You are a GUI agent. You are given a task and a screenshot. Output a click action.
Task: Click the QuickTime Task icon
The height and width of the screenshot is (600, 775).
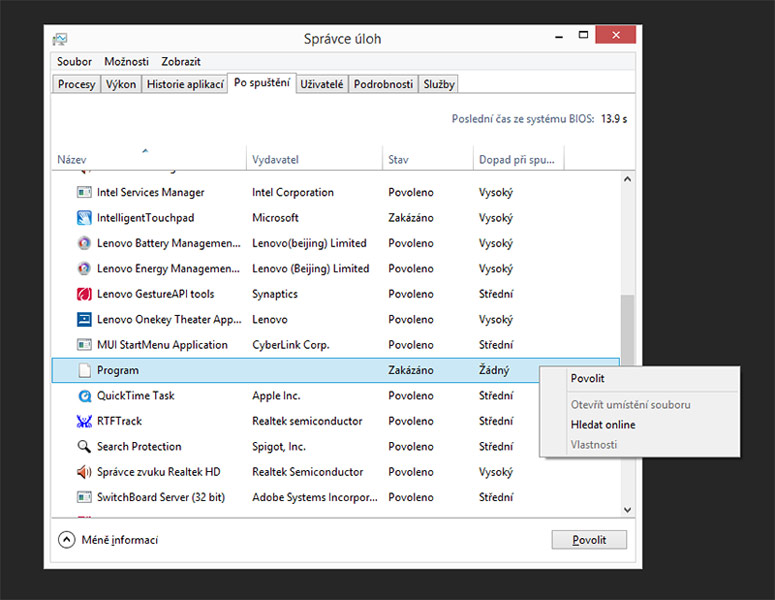tap(85, 396)
